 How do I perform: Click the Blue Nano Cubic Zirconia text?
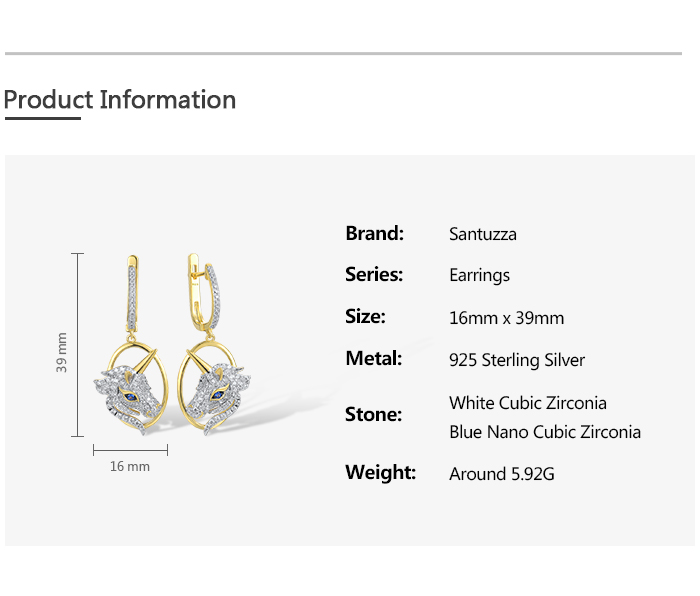pyautogui.click(x=545, y=432)
